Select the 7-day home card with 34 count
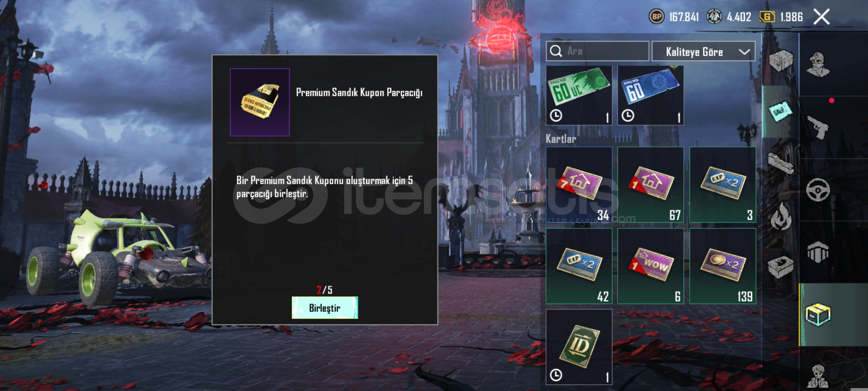This screenshot has width=868, height=391. [x=579, y=185]
